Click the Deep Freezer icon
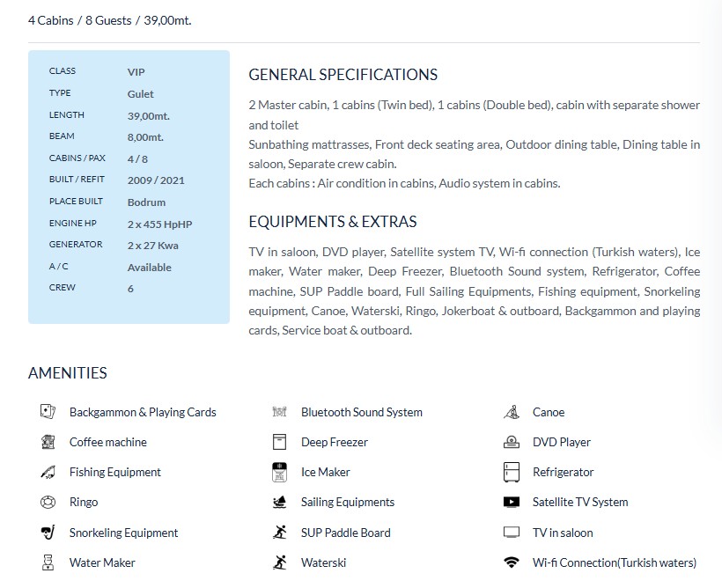Viewport: 722px width, 588px height. pos(280,442)
